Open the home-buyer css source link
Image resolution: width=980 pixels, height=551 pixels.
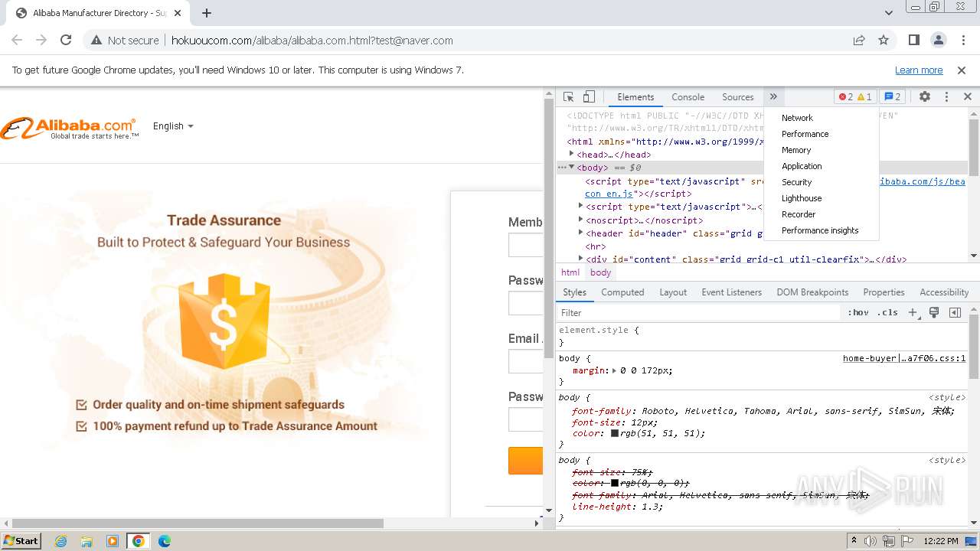coord(904,358)
